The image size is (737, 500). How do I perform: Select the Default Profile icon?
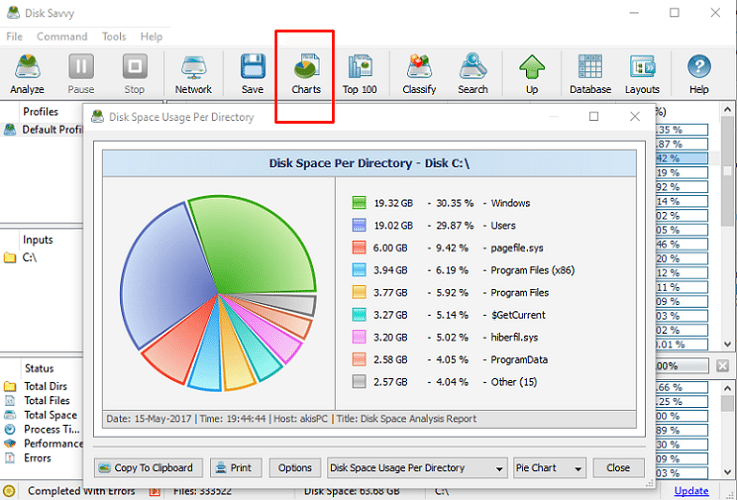click(9, 130)
